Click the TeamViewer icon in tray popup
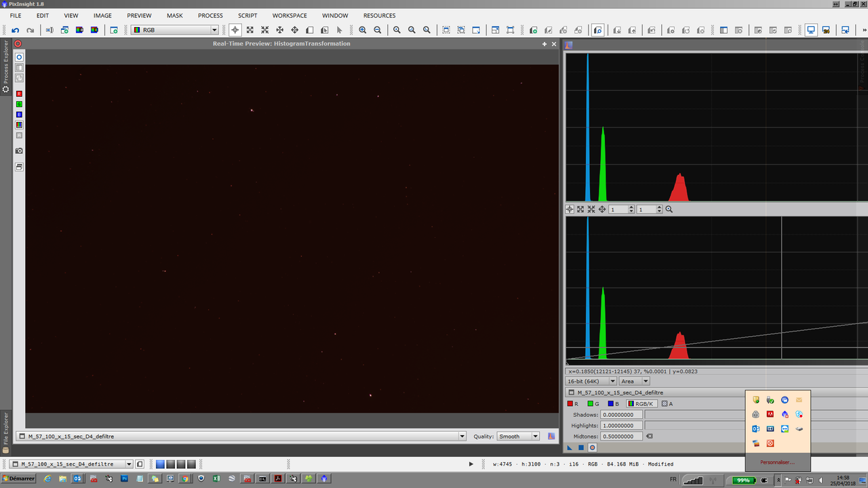This screenshot has width=868, height=488. [785, 428]
